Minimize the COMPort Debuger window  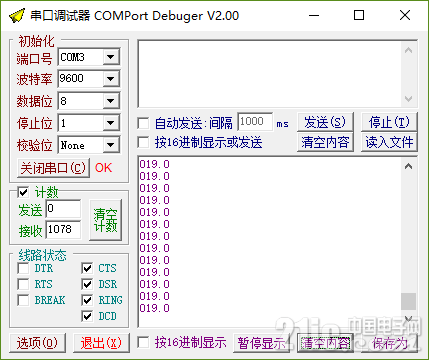[314, 15]
